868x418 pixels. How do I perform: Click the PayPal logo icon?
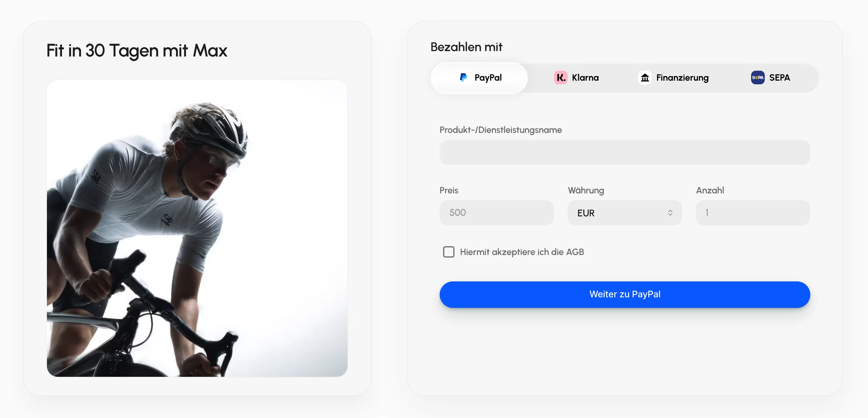(x=463, y=78)
